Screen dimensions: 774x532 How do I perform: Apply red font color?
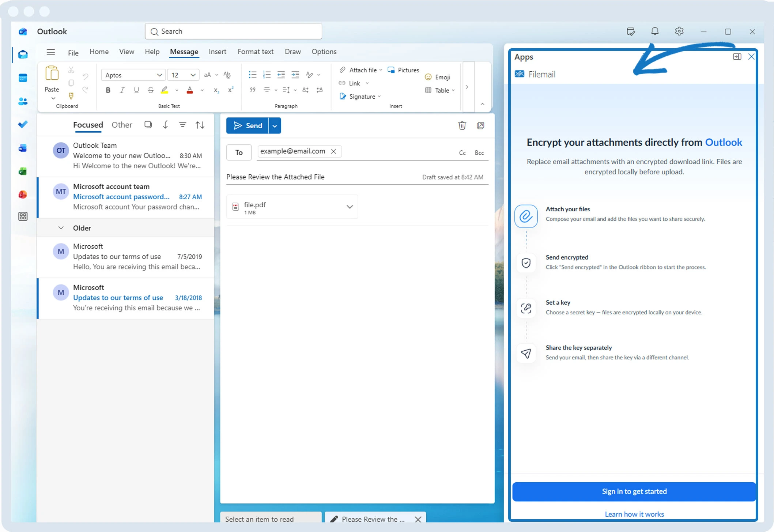[x=190, y=90]
